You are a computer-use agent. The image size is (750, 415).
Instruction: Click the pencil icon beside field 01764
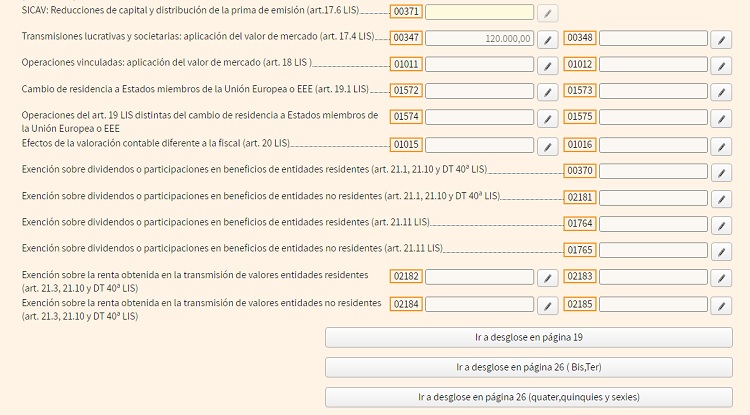click(x=721, y=225)
